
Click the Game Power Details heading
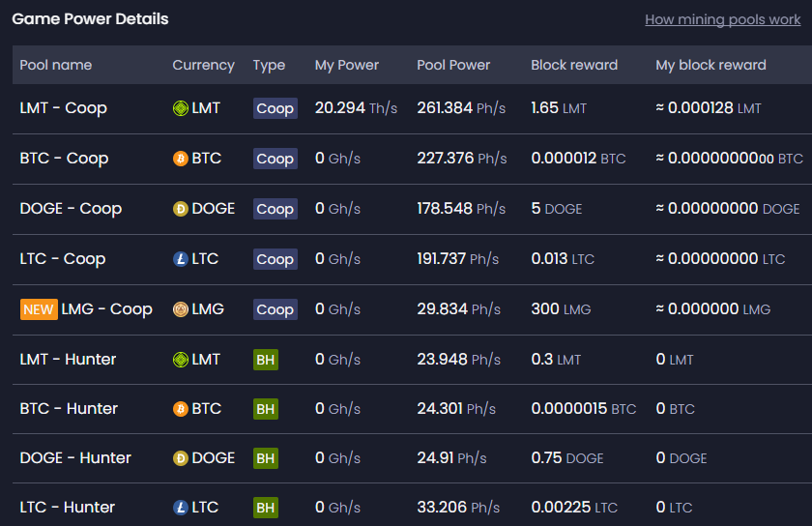coord(90,19)
